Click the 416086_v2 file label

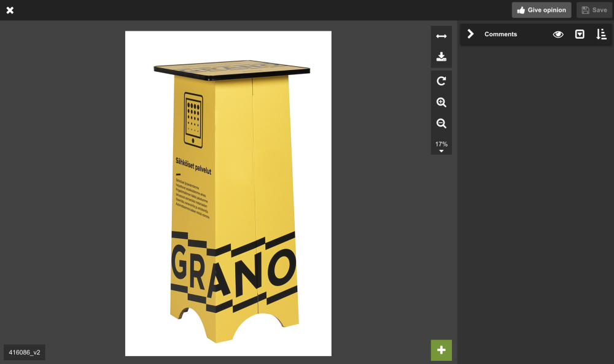pos(25,352)
